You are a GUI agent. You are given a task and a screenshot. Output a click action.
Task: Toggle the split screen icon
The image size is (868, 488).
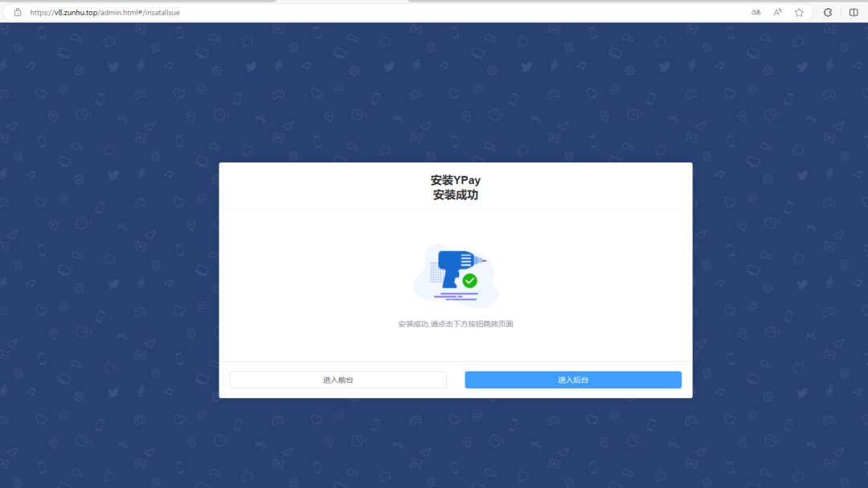[x=854, y=12]
